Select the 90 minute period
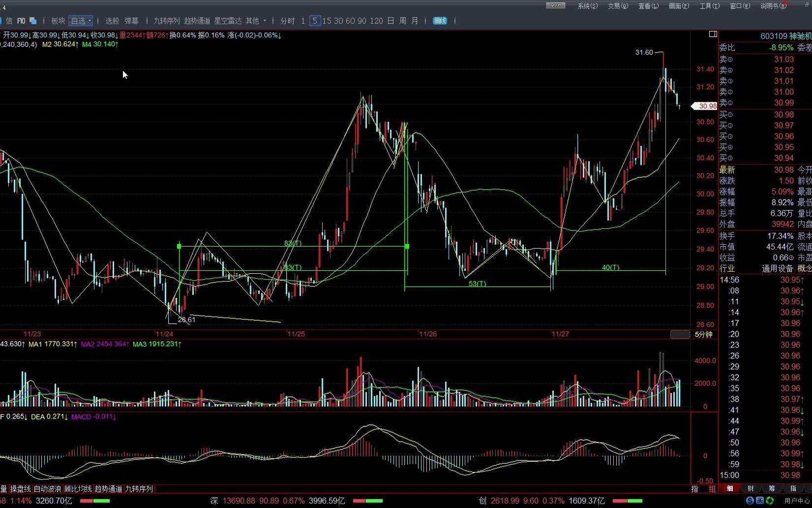This screenshot has width=812, height=508. 362,21
